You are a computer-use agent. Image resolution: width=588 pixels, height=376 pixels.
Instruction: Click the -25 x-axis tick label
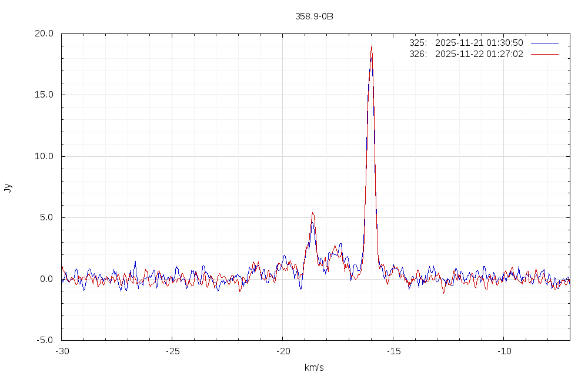172,351
